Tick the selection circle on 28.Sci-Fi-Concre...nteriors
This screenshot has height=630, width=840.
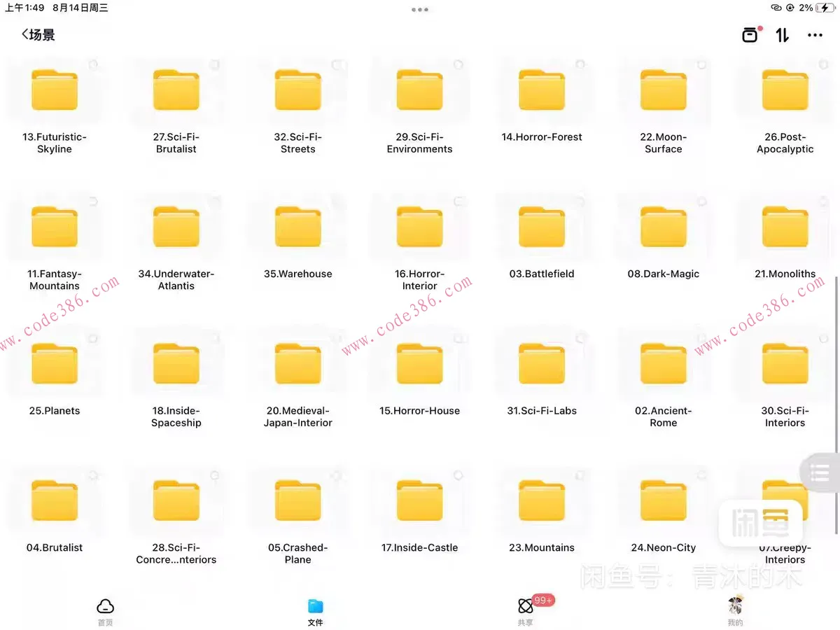pyautogui.click(x=214, y=475)
